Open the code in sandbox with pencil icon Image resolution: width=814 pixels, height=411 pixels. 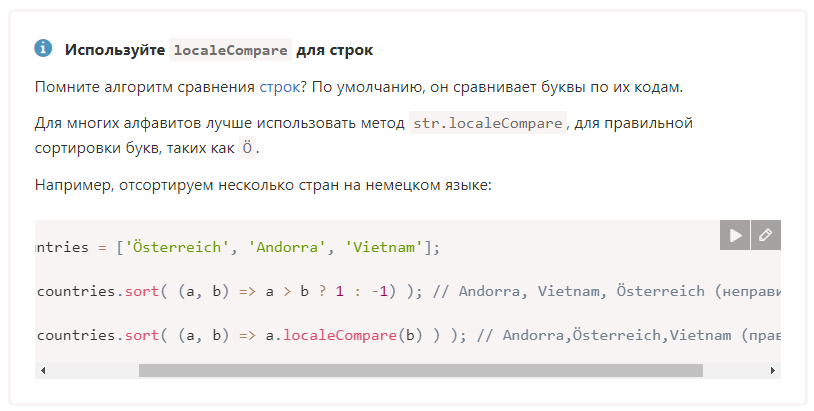pyautogui.click(x=766, y=235)
